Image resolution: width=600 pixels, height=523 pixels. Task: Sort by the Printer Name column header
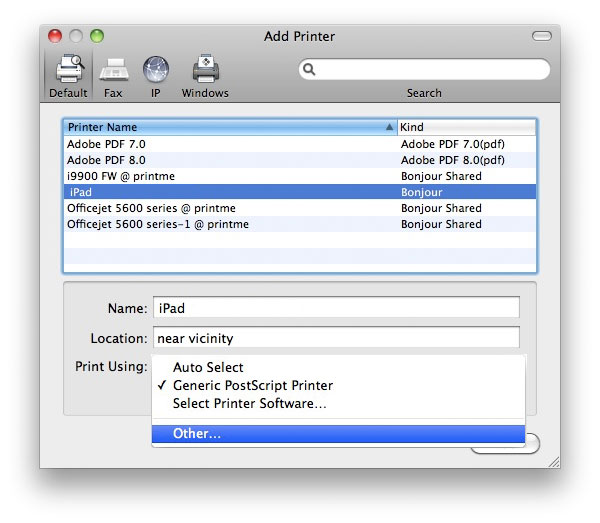pos(230,127)
